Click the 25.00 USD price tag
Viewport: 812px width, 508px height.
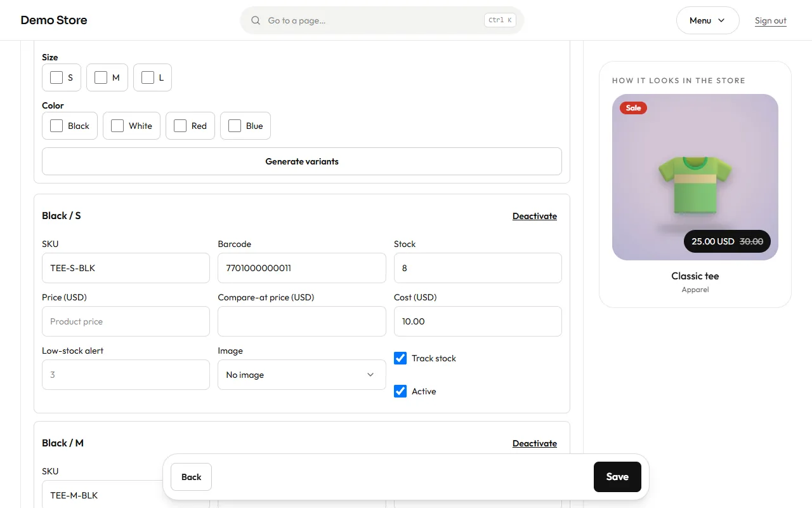tap(727, 241)
